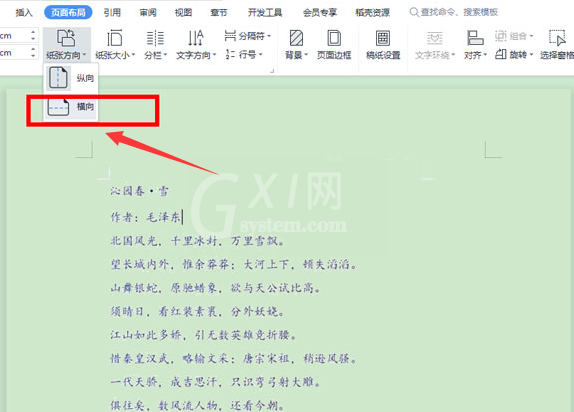Click the line starting 须晴日
The height and width of the screenshot is (412, 574).
coord(198,311)
